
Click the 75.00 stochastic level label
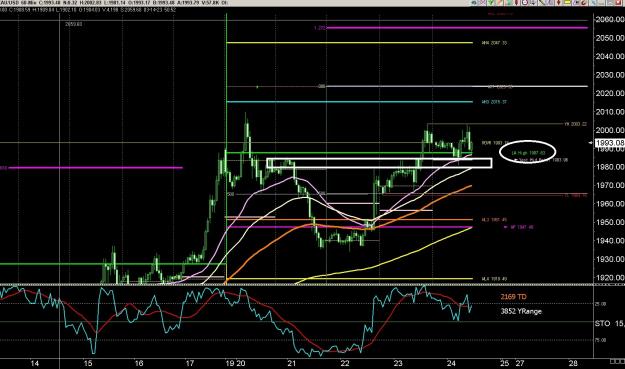click(x=600, y=340)
